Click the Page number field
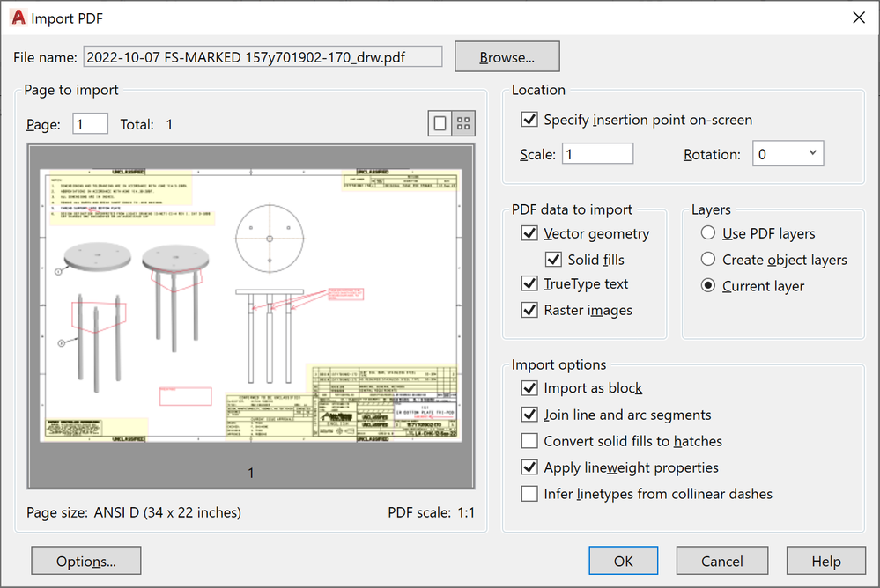This screenshot has height=588, width=880. coord(90,125)
